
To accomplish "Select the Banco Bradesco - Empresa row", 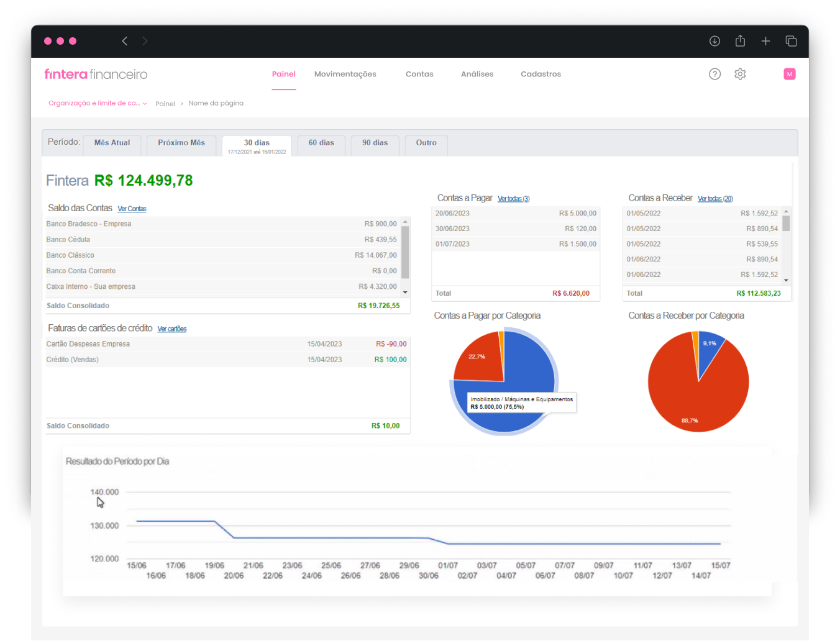I will pyautogui.click(x=222, y=224).
